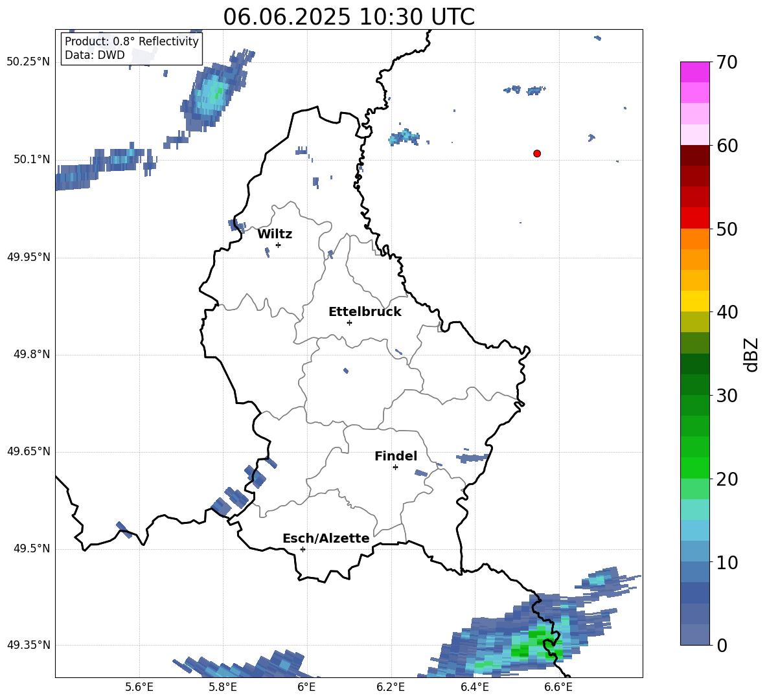
Task: Click the magenta swatch atop the colorbar
Action: 694,72
